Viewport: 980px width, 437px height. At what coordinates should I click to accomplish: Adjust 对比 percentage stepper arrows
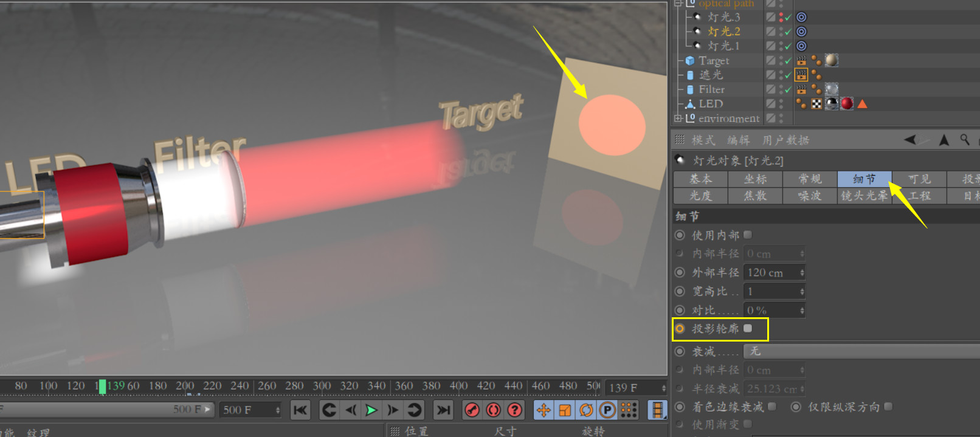[x=802, y=311]
